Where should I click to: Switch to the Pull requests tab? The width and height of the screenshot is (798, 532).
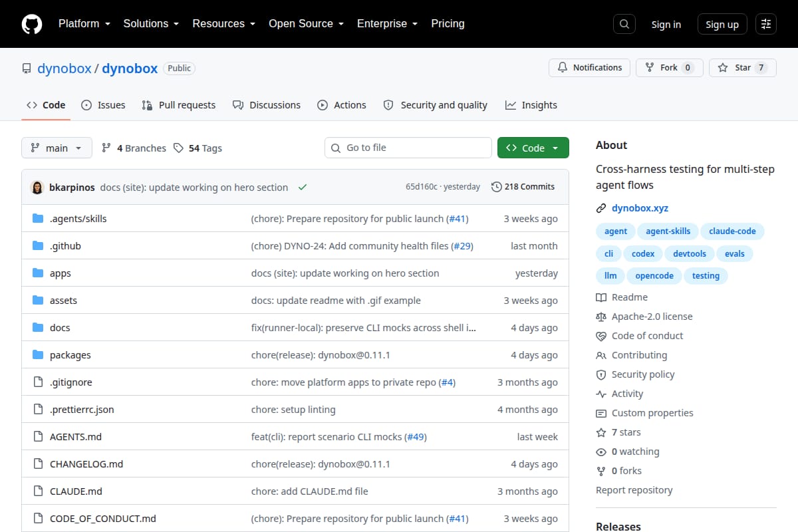tap(179, 105)
